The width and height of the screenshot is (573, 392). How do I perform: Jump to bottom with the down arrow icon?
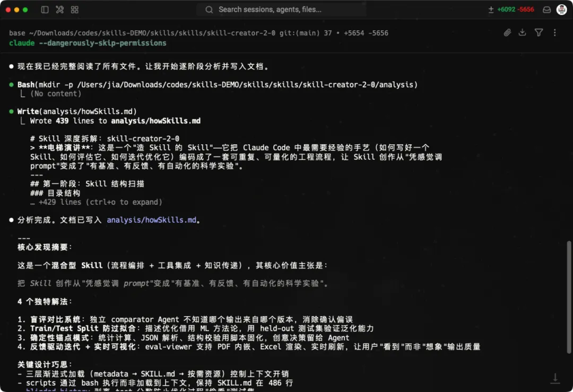click(555, 378)
